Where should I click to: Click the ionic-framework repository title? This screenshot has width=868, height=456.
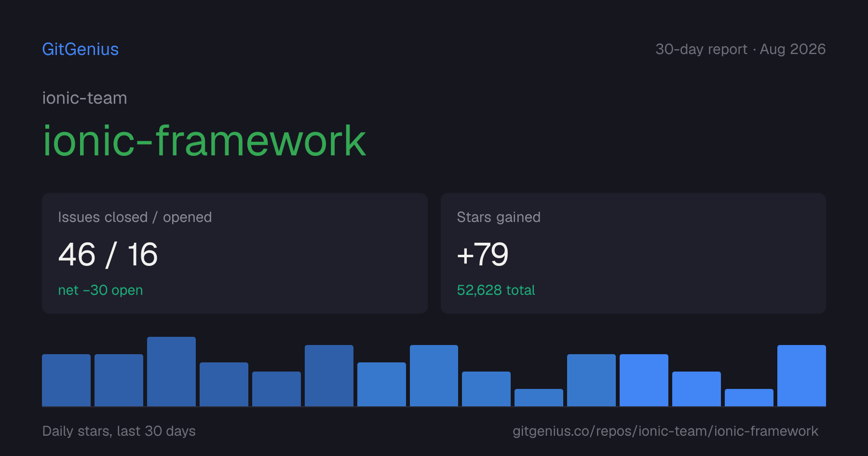tap(204, 140)
